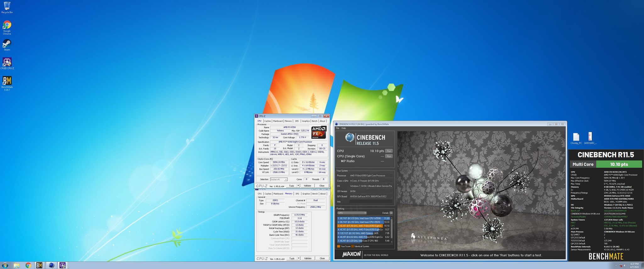Click the BenchMate taskbar icon

coord(39,265)
